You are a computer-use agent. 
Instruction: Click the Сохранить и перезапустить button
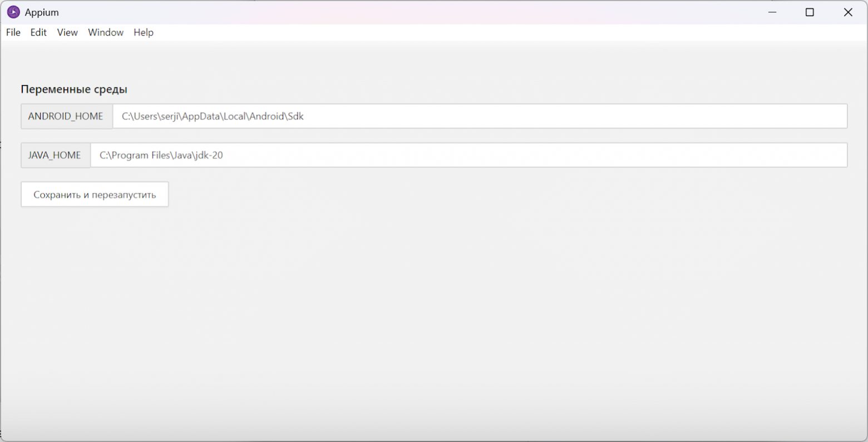point(95,195)
